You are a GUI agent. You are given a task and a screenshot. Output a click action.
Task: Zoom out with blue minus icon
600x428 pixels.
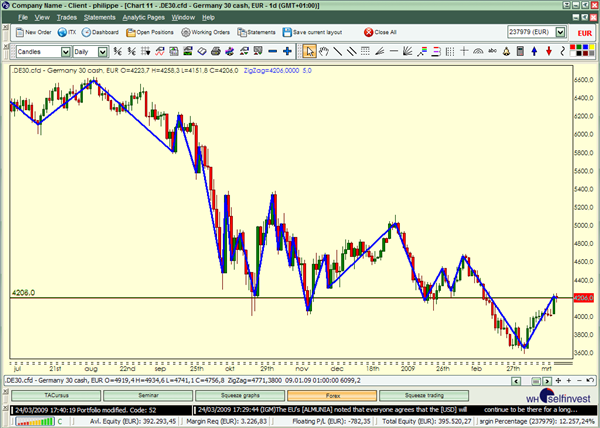(272, 51)
